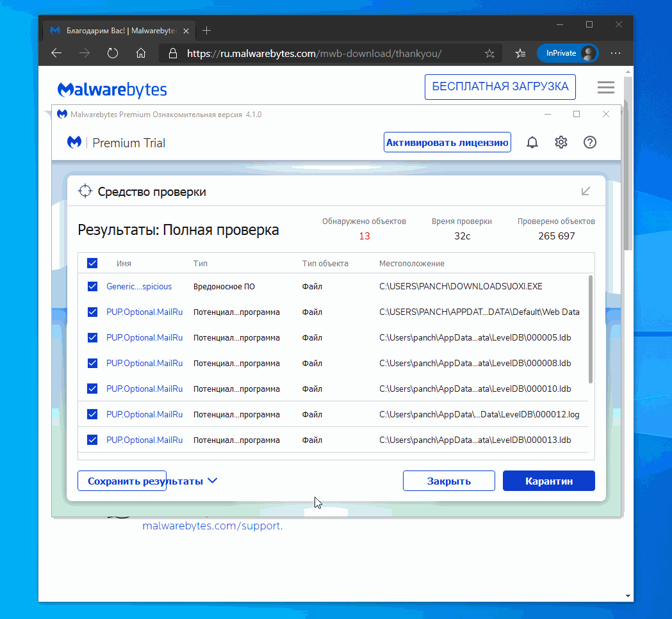Click the Malwarebytes logo beside Premium Trial
Viewport: 672px width, 619px height.
tap(74, 142)
